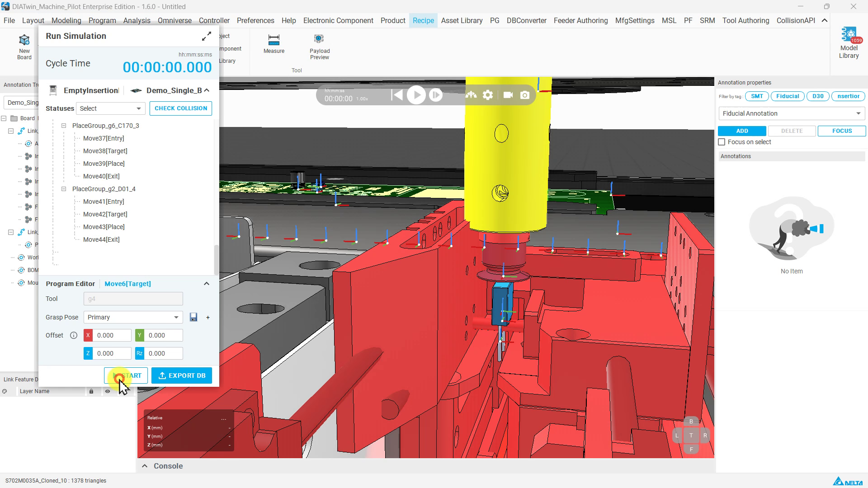Start video recording of the simulation
Image resolution: width=868 pixels, height=488 pixels.
pos(508,95)
